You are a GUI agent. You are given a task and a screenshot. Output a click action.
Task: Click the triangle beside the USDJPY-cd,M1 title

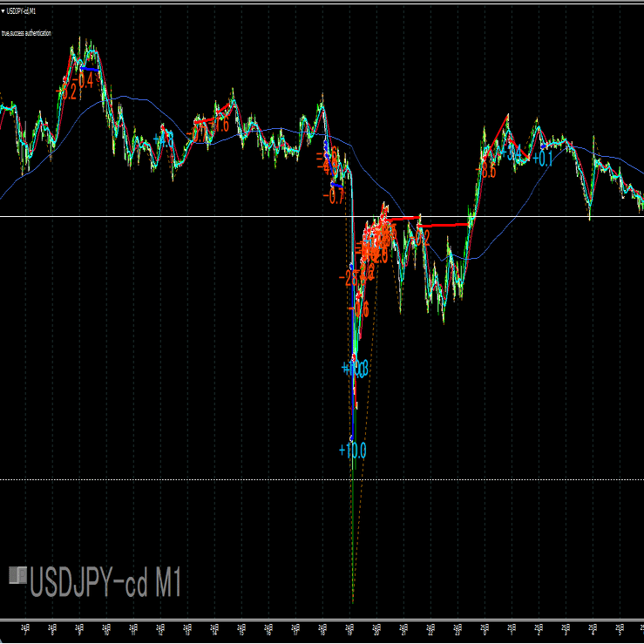[x=3, y=11]
